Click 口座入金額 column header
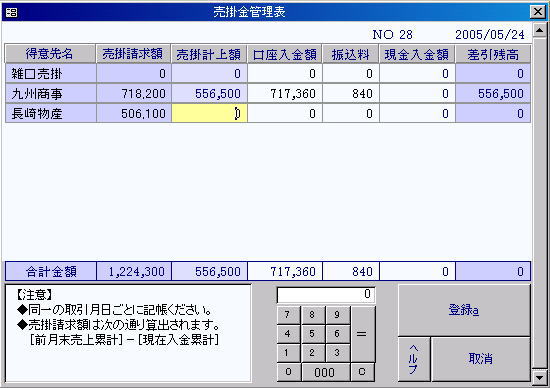 click(x=285, y=54)
